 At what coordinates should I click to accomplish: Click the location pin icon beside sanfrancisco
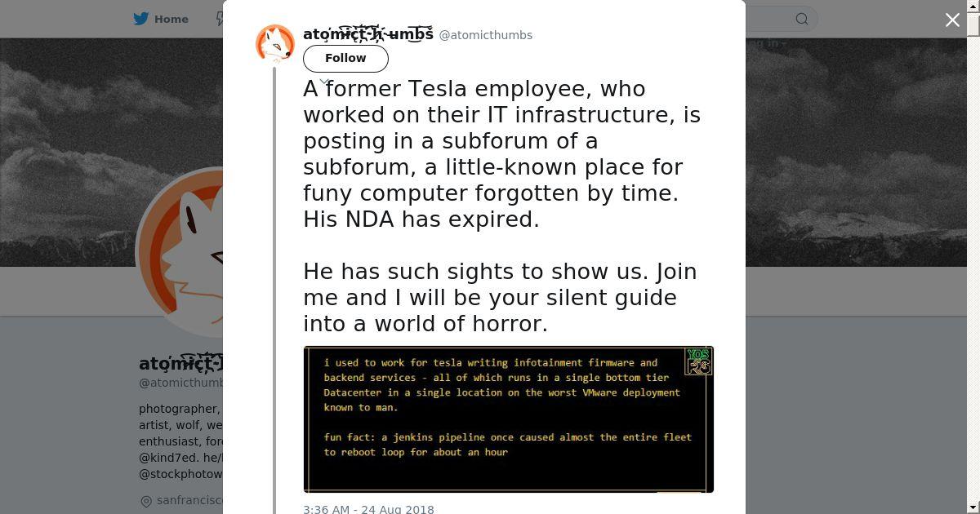click(x=146, y=501)
